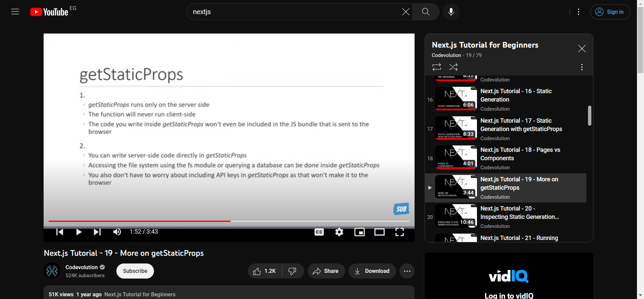Switch to miniplayer mode
This screenshot has width=644, height=299.
point(359,232)
